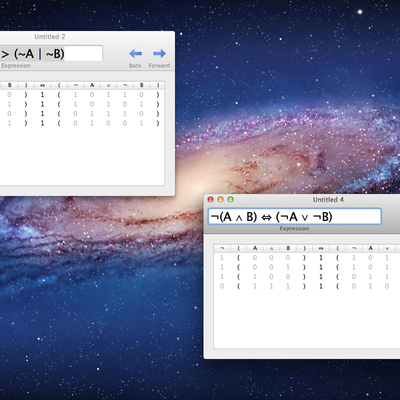The height and width of the screenshot is (400, 400).
Task: Select first truth table row in Untitled 2
Action: coord(82,95)
